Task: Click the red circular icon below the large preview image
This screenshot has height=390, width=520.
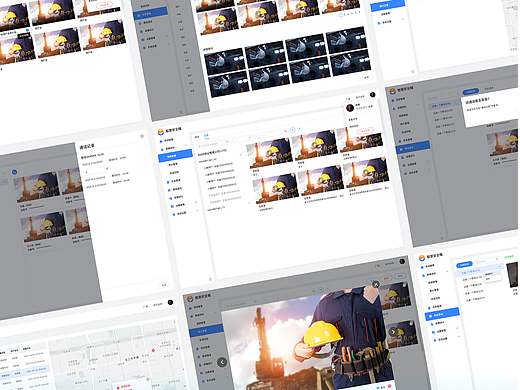Action: click(x=389, y=386)
